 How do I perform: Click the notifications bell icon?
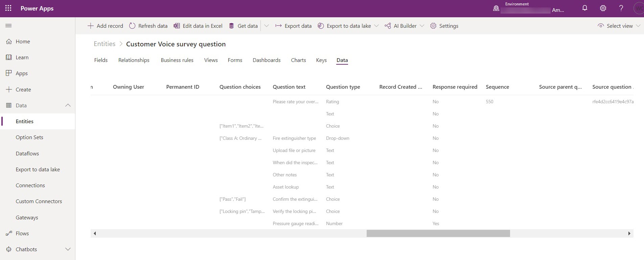pos(585,8)
